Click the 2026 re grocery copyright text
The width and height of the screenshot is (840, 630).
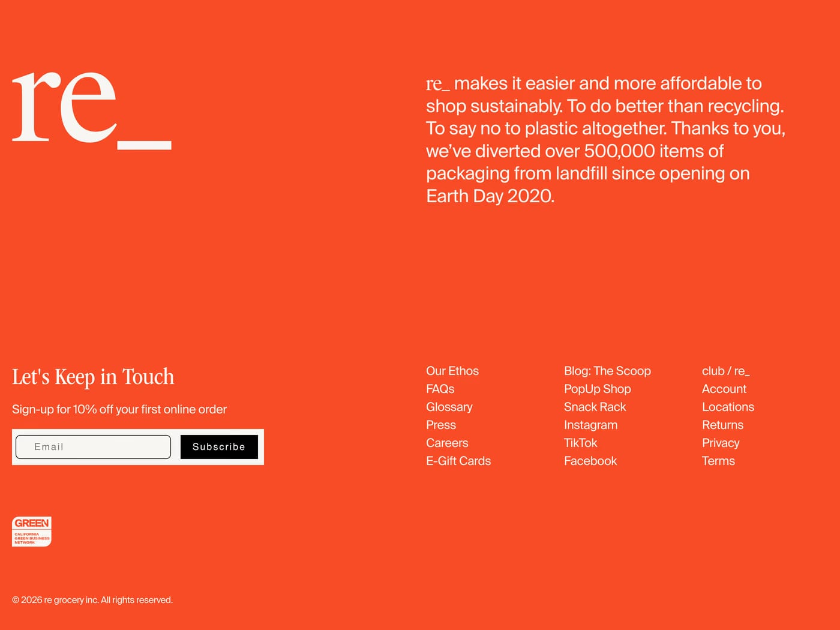[92, 600]
